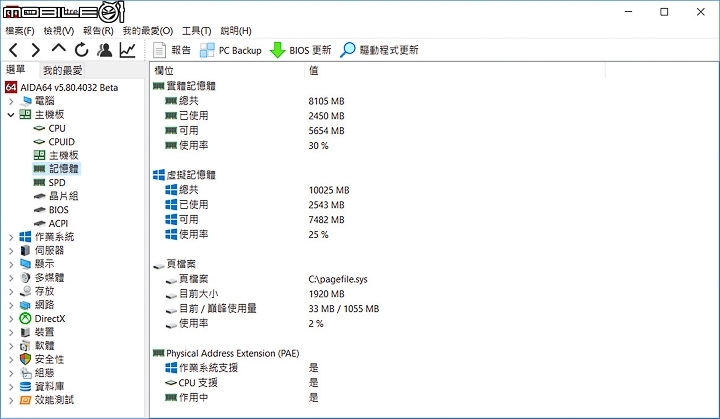
Task: Click the 伺服器 server icon
Action: pyautogui.click(x=25, y=250)
